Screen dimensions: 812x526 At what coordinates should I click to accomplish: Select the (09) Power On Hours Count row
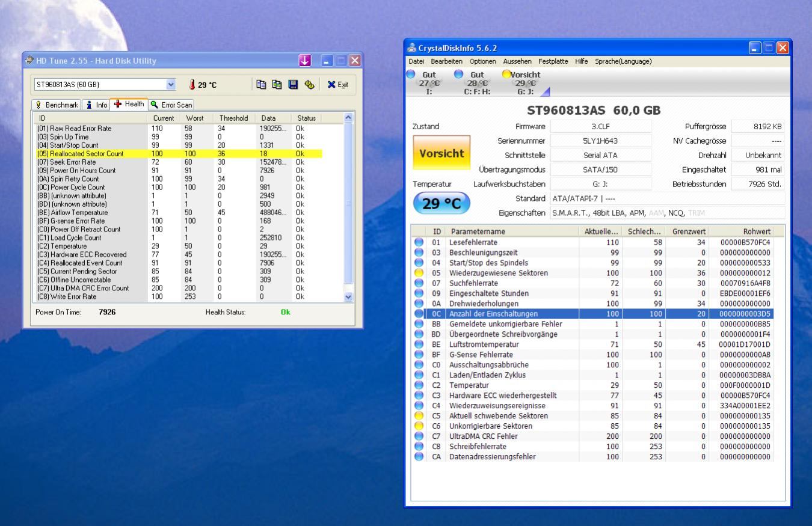[179, 171]
